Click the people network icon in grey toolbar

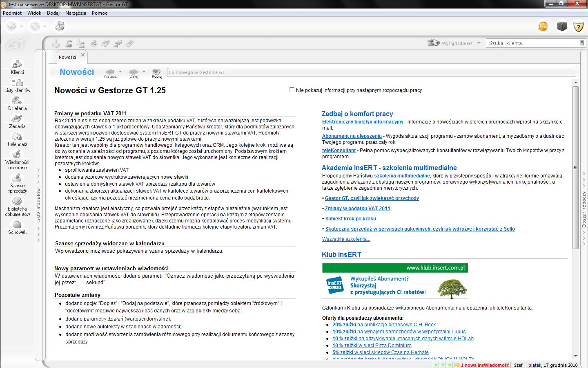118,43
